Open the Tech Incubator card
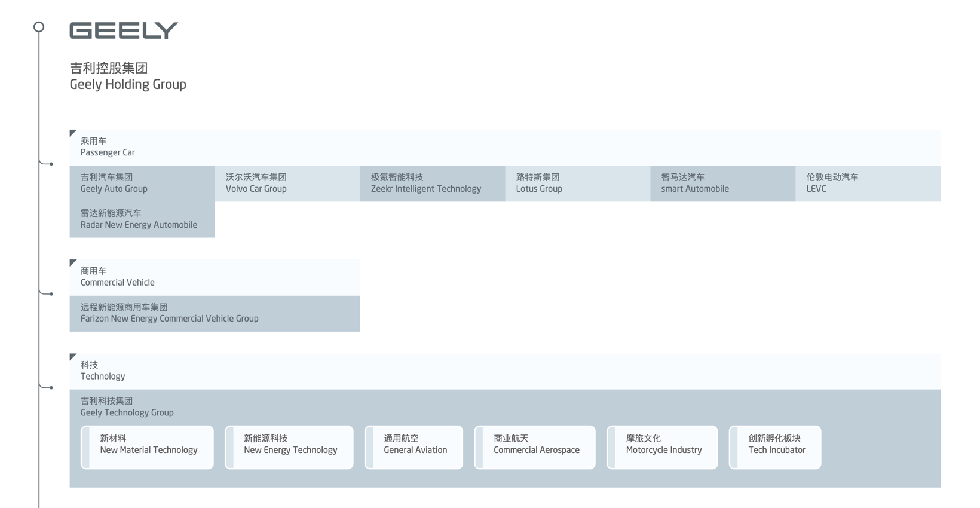The width and height of the screenshot is (980, 508). [775, 447]
